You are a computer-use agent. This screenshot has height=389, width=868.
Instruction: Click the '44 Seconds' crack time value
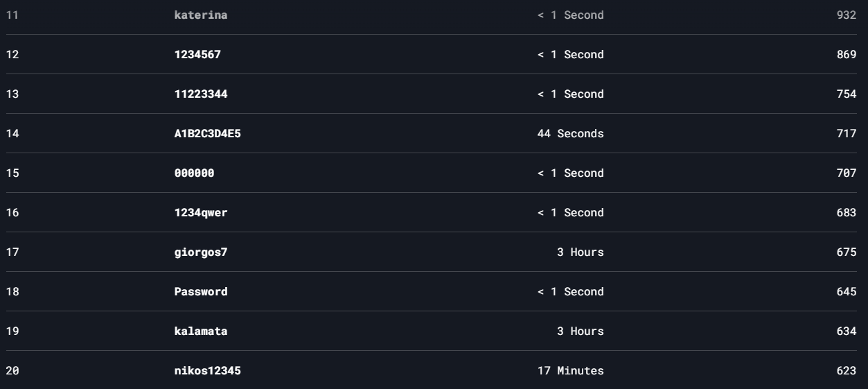[570, 133]
